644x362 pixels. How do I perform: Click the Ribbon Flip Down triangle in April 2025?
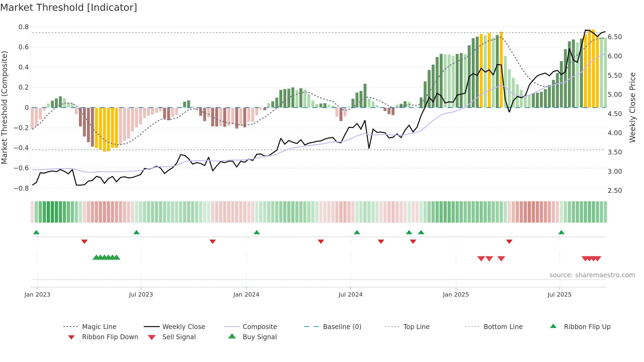[509, 242]
